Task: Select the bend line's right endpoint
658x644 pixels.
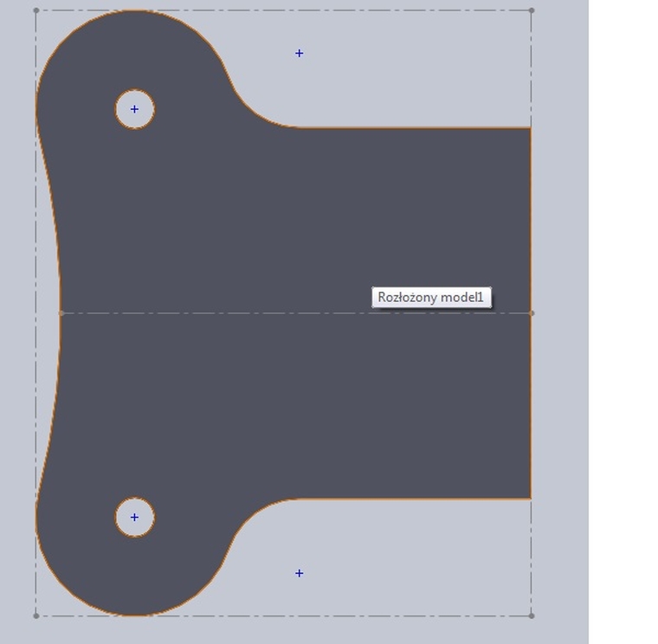Action: [532, 313]
